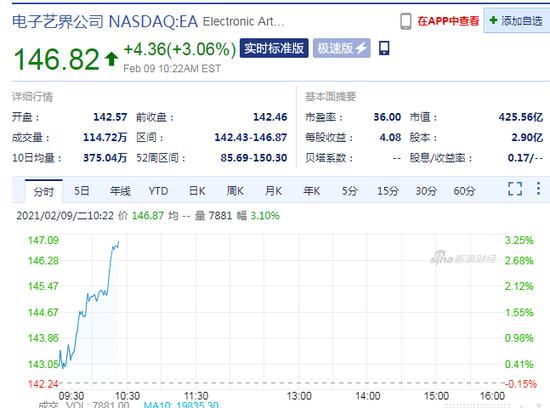Click the 市值 value 425.56亿

(521, 117)
